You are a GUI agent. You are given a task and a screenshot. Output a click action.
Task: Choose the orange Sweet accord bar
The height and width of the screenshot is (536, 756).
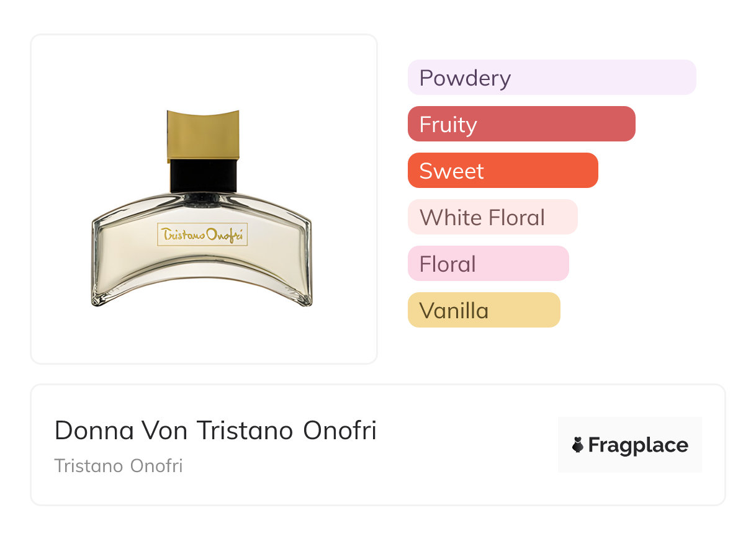(503, 171)
